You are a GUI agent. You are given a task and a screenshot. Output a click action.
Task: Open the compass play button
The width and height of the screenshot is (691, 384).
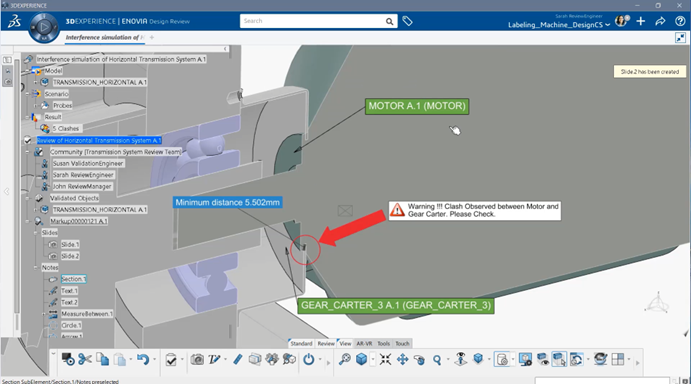pyautogui.click(x=44, y=27)
